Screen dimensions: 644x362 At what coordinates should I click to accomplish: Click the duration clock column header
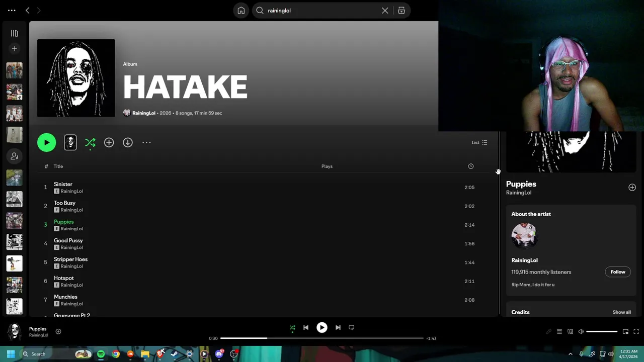click(471, 166)
